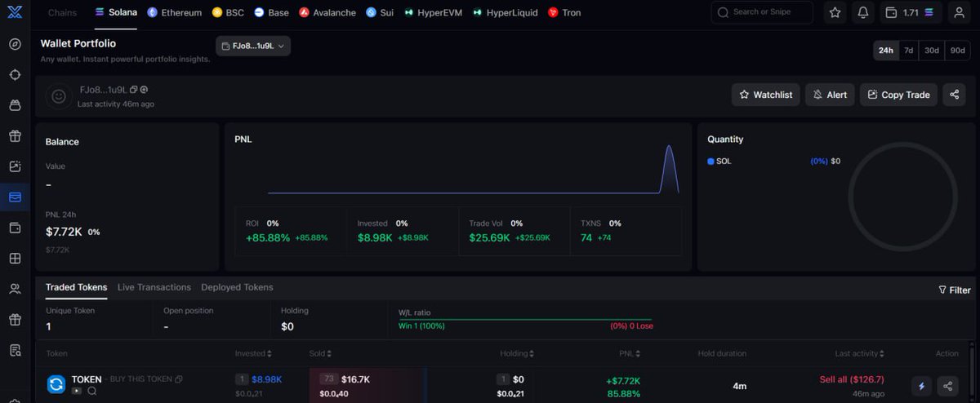The height and width of the screenshot is (403, 980).
Task: Click the W/L ratio progress bar
Action: pyautogui.click(x=525, y=319)
